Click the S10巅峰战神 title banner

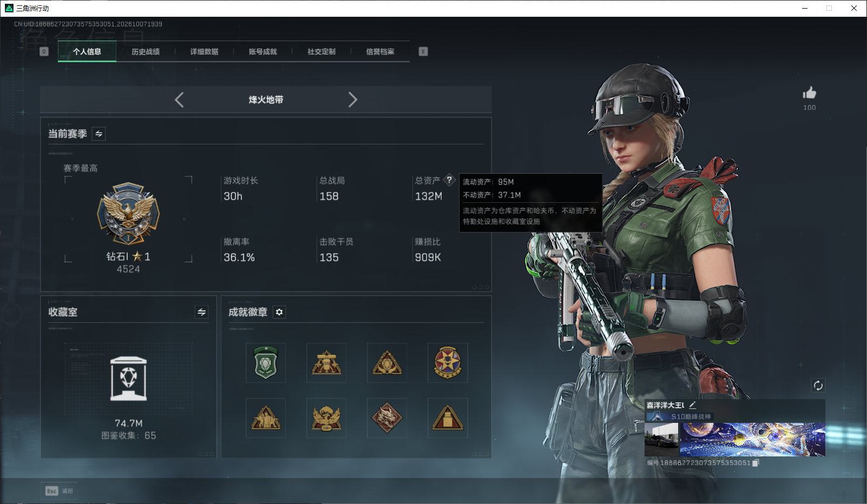click(680, 416)
